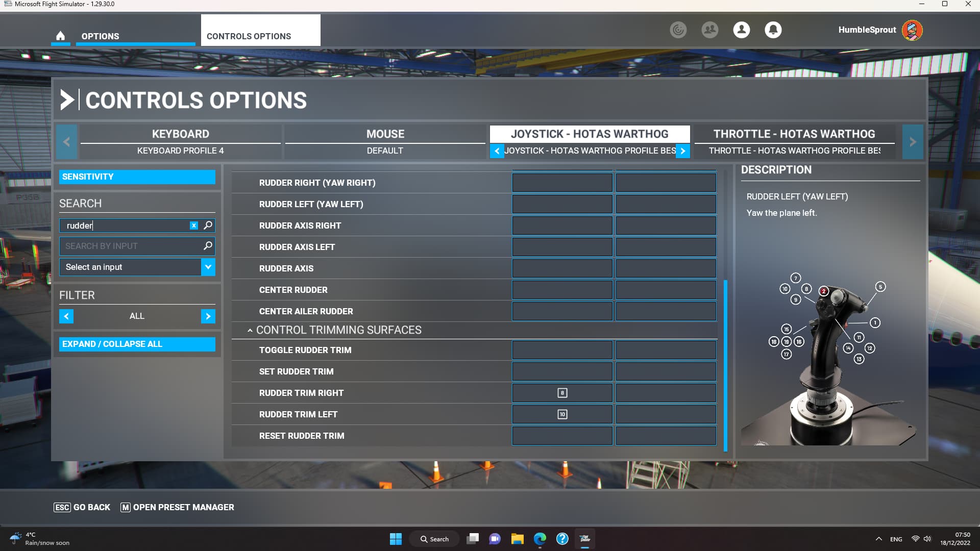Open the SENSITIVITY settings
The height and width of the screenshot is (551, 980).
click(136, 177)
